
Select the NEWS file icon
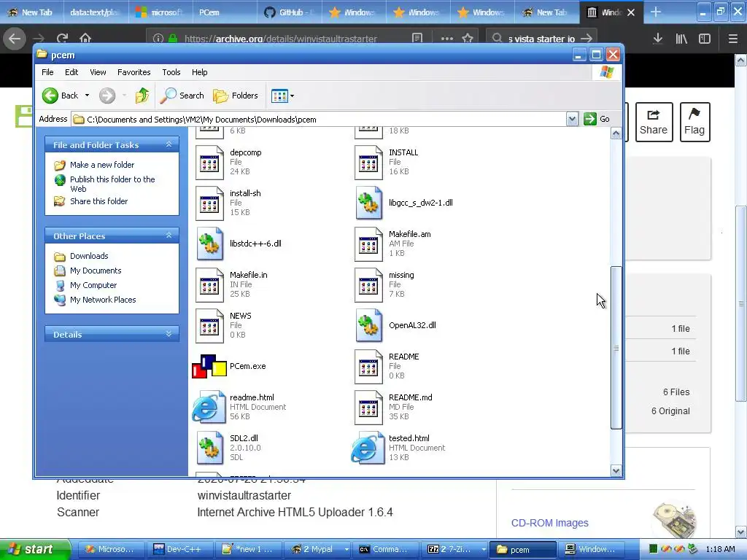tap(209, 326)
